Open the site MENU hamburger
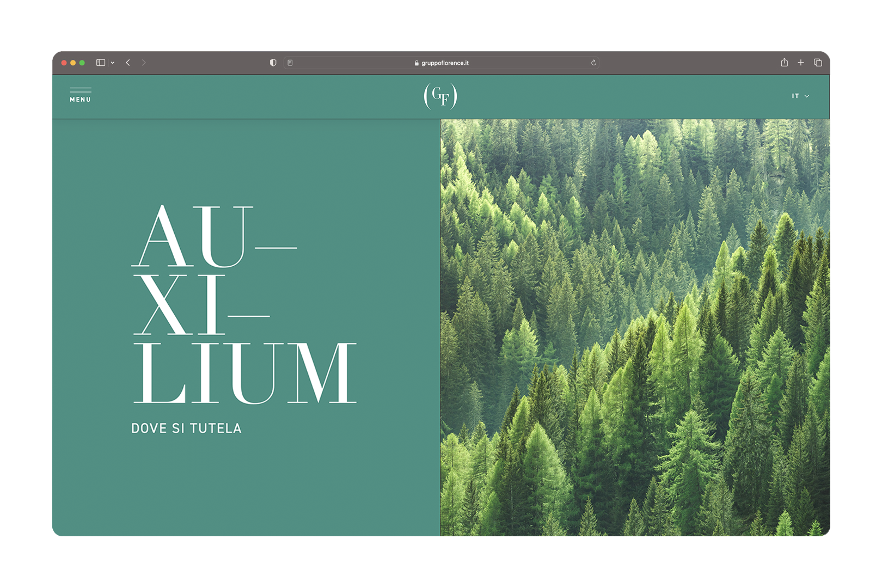 point(80,95)
